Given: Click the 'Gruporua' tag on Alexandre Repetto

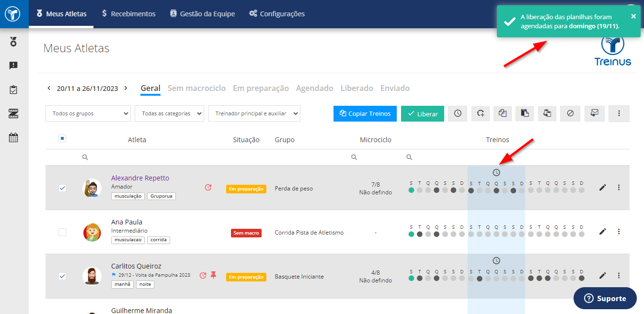Looking at the screenshot, I should click(161, 196).
